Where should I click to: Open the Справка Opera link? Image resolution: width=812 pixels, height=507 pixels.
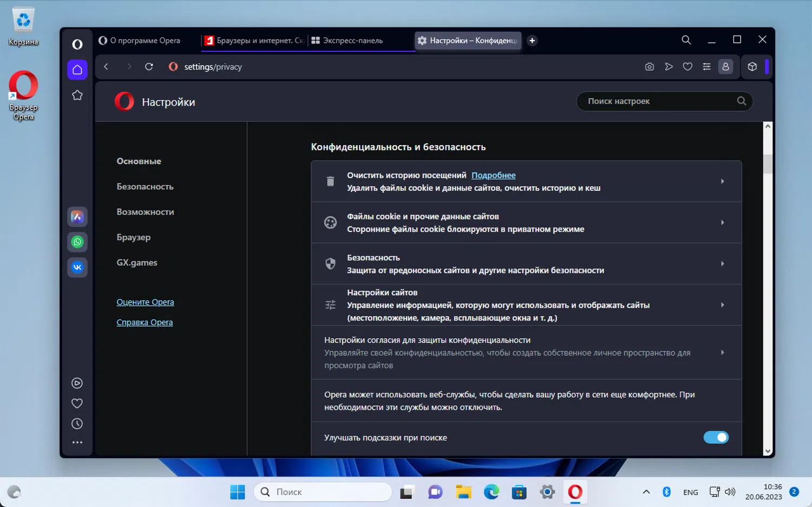pyautogui.click(x=145, y=322)
